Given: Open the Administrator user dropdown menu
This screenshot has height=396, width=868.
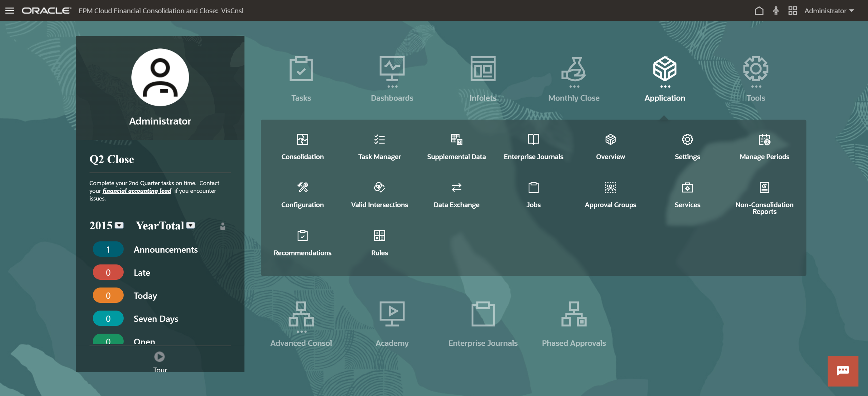Looking at the screenshot, I should 829,11.
